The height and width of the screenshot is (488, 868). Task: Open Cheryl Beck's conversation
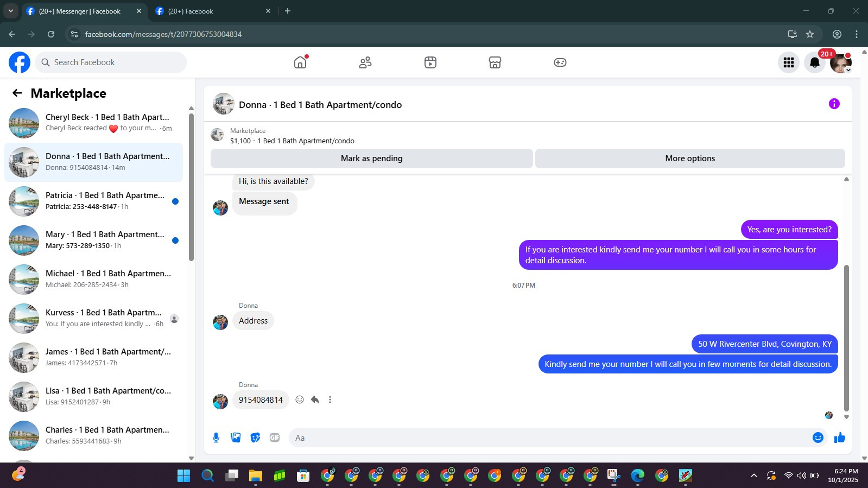click(93, 123)
